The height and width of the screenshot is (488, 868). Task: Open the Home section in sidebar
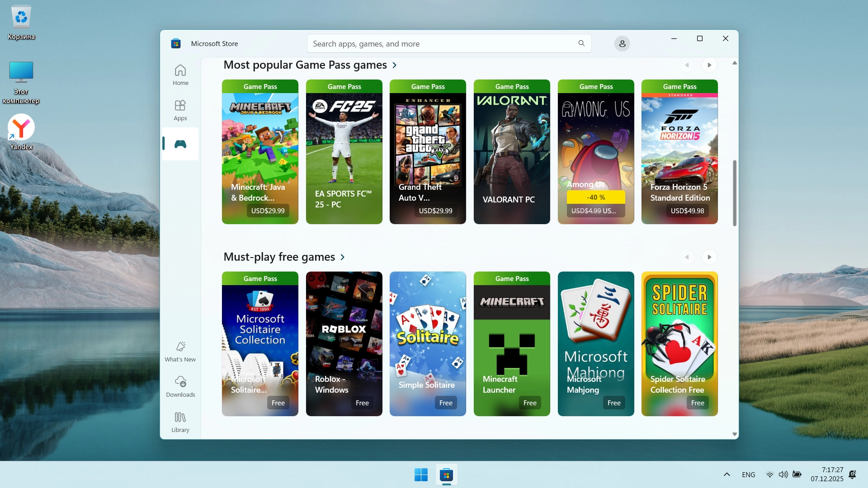(180, 75)
